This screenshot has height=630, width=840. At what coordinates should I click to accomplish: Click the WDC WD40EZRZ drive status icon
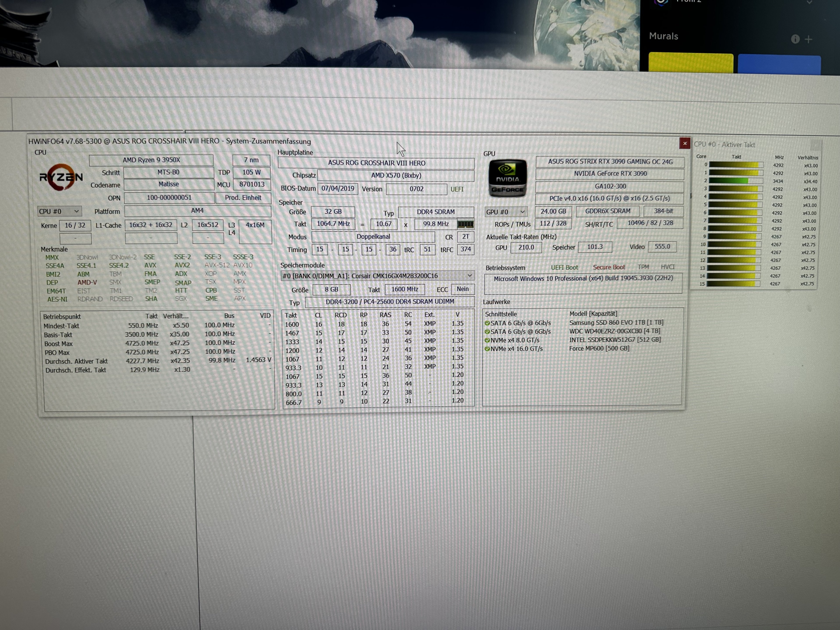[x=487, y=332]
